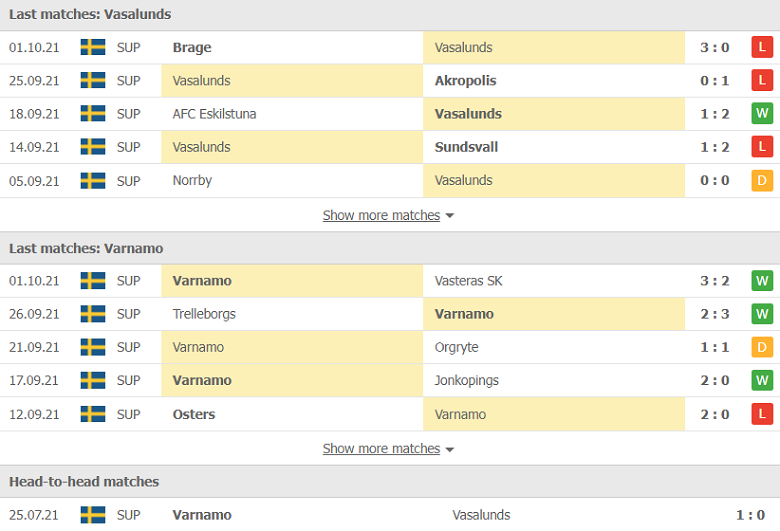Viewport: 780px width, 531px height.
Task: Click the Sweden flag in the head-to-head row
Action: pyautogui.click(x=93, y=515)
